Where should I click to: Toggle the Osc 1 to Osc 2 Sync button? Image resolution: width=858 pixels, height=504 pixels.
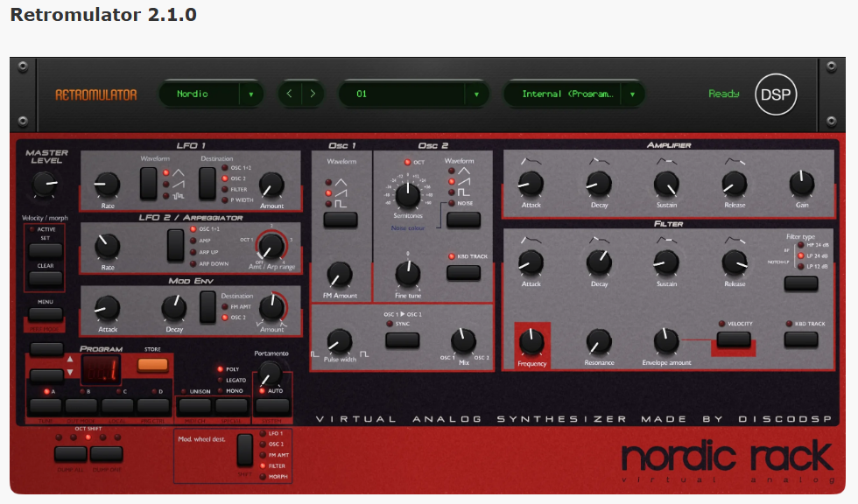(x=402, y=340)
